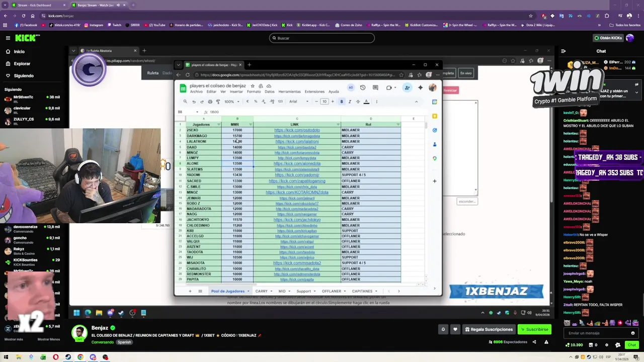Screen dimensions: 644x362
Task: Open filter dropdown on Rol column
Action: point(398,124)
